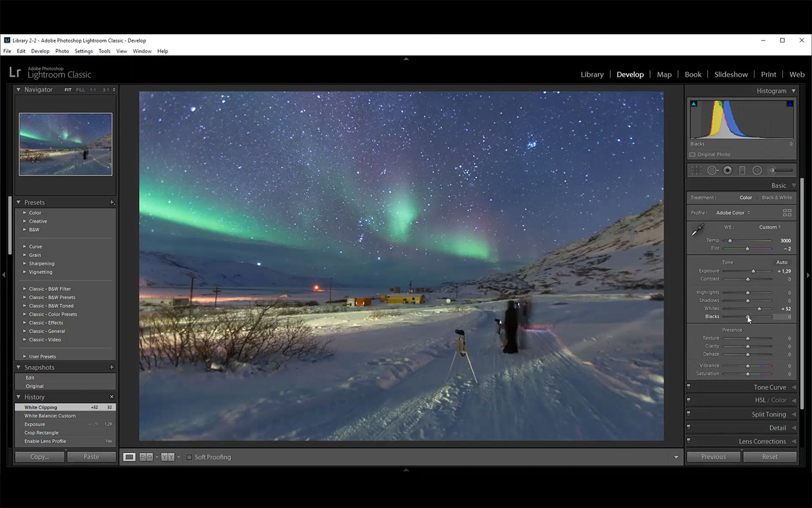Toggle the Original Photo checkbox
The image size is (812, 508).
pyautogui.click(x=692, y=154)
